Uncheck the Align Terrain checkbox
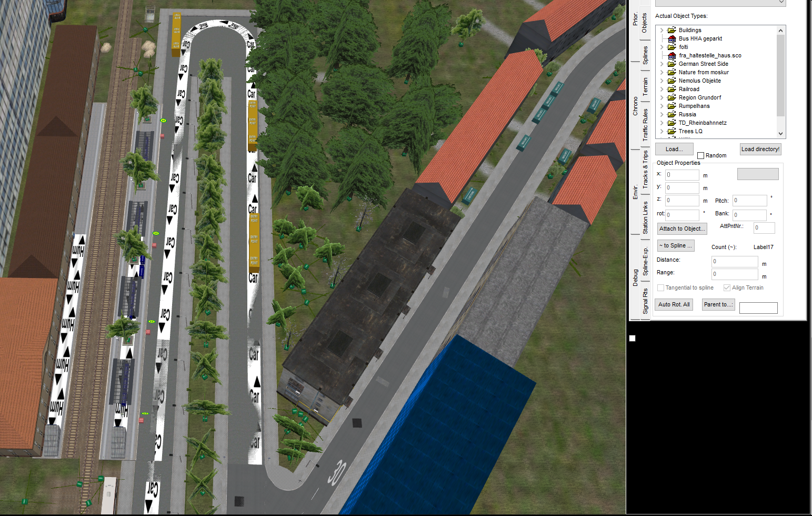The width and height of the screenshot is (812, 516). [x=727, y=288]
